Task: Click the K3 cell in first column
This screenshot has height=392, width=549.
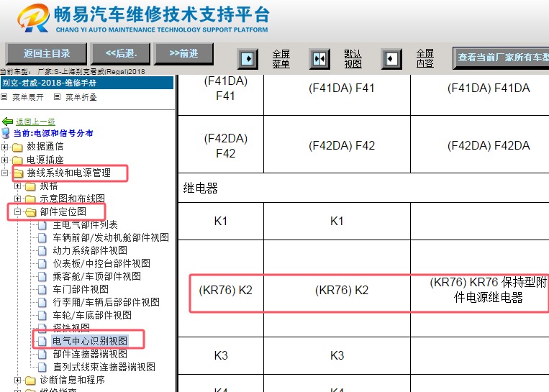Action: (x=221, y=355)
